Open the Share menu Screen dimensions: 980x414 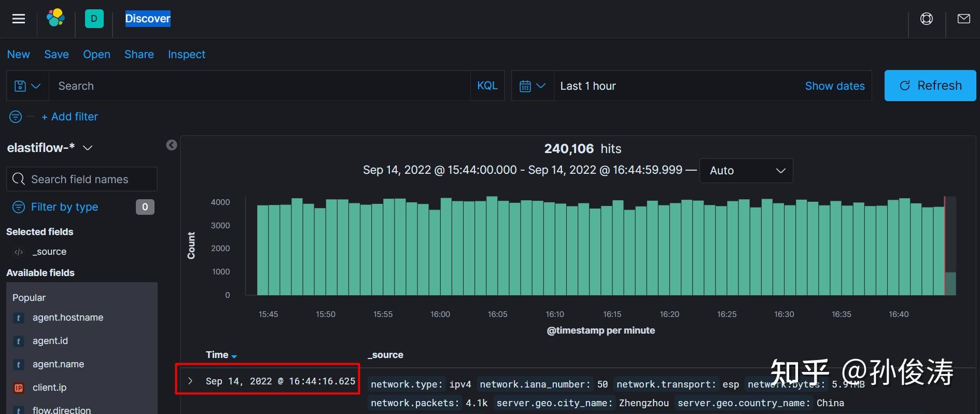coord(139,54)
